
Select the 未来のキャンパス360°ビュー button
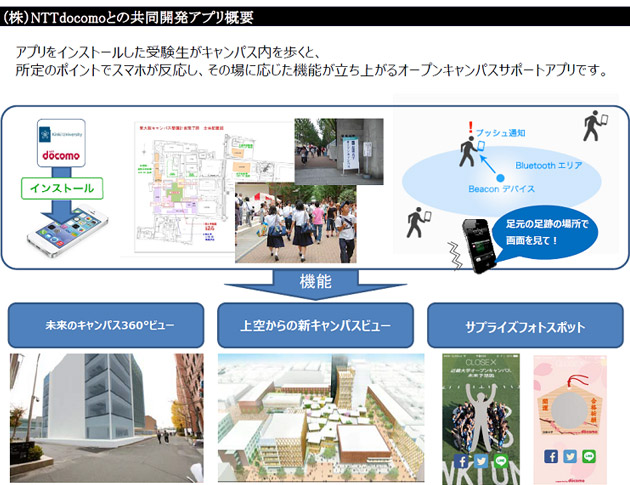point(106,325)
